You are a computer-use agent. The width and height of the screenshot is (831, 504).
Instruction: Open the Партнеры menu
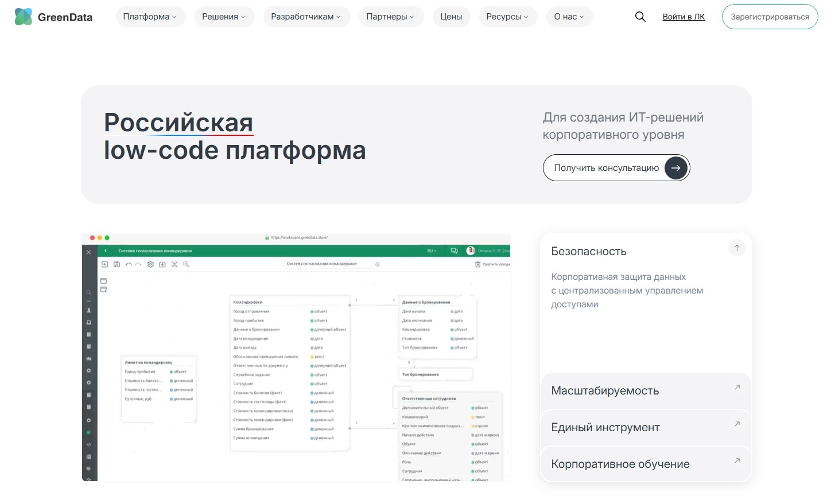coord(391,17)
